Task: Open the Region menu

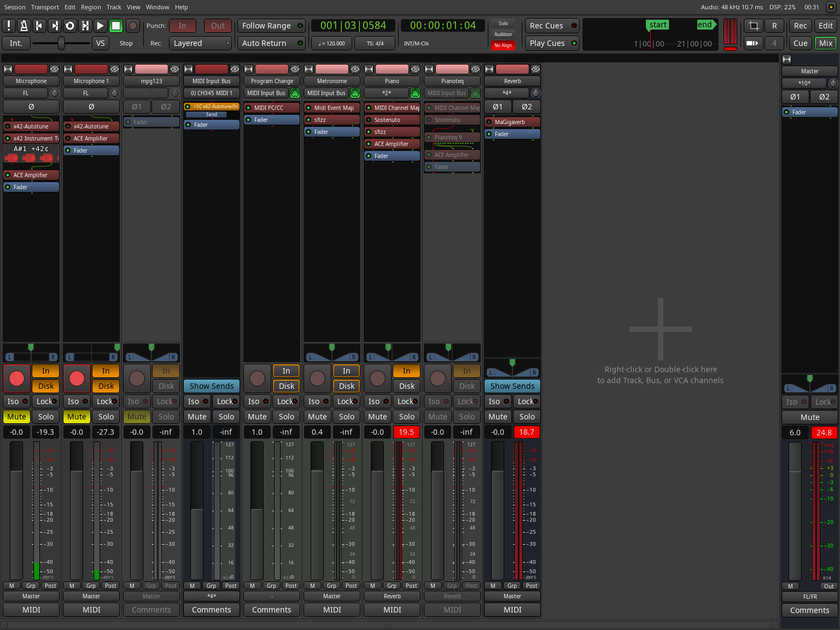Action: click(91, 7)
